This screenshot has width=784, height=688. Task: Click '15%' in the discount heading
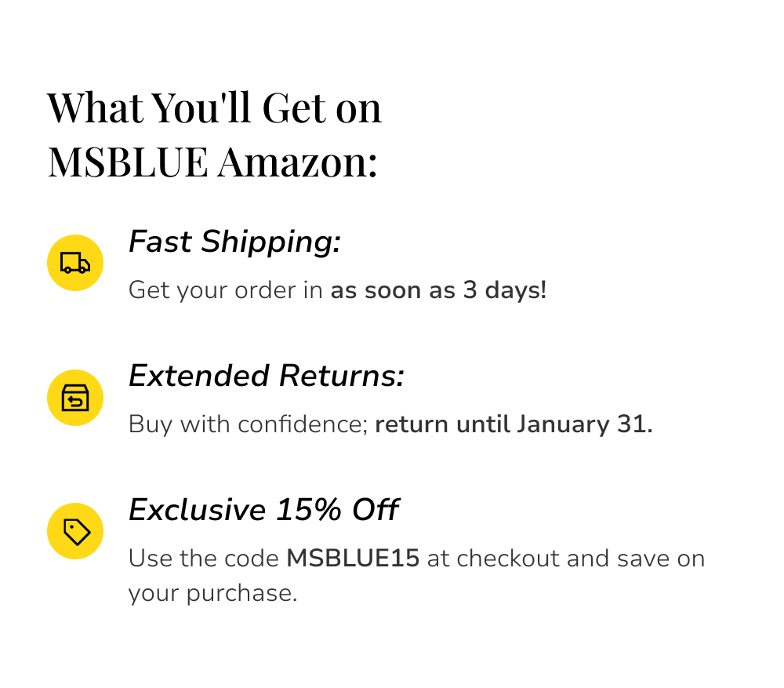click(309, 510)
